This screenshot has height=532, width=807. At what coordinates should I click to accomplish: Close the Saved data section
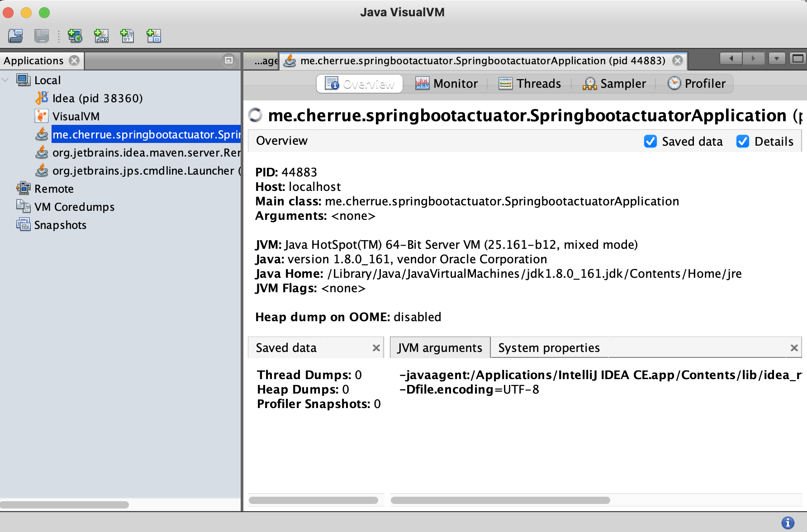click(376, 348)
